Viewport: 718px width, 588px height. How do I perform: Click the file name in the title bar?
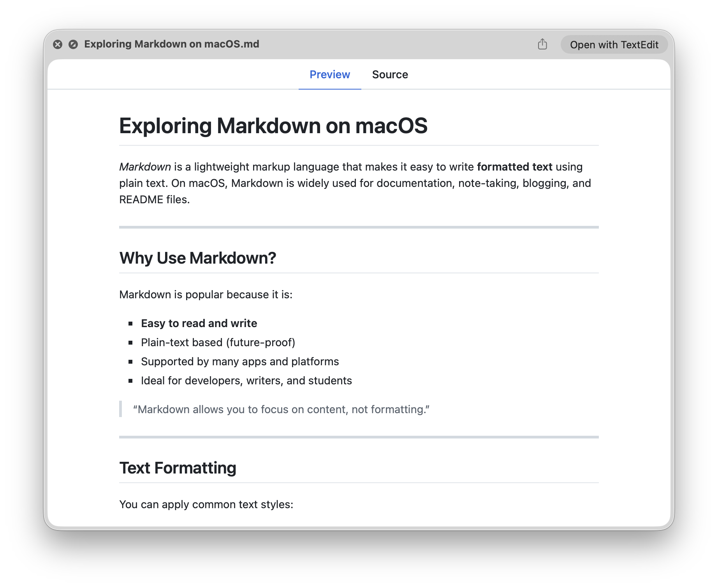(x=172, y=44)
